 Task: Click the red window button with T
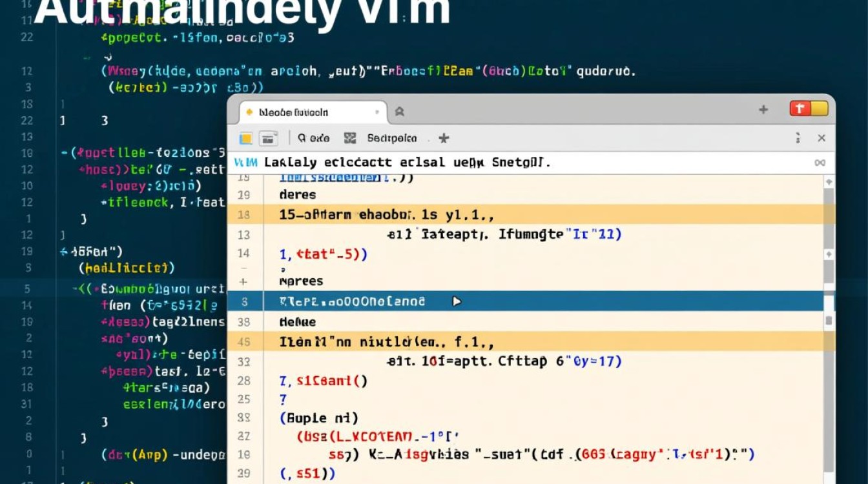point(800,108)
